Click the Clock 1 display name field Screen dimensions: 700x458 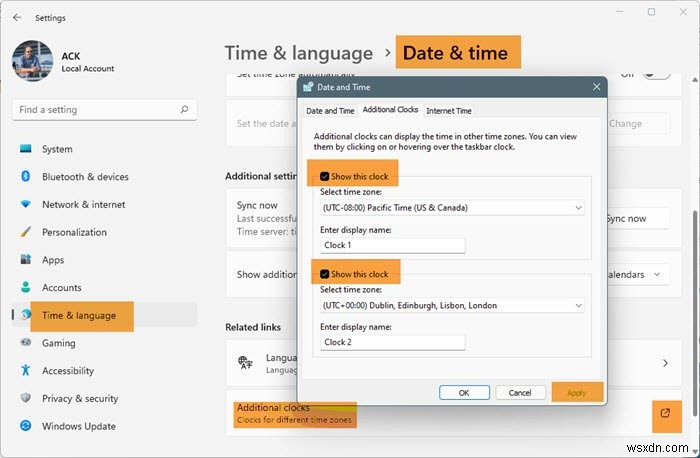click(x=392, y=245)
